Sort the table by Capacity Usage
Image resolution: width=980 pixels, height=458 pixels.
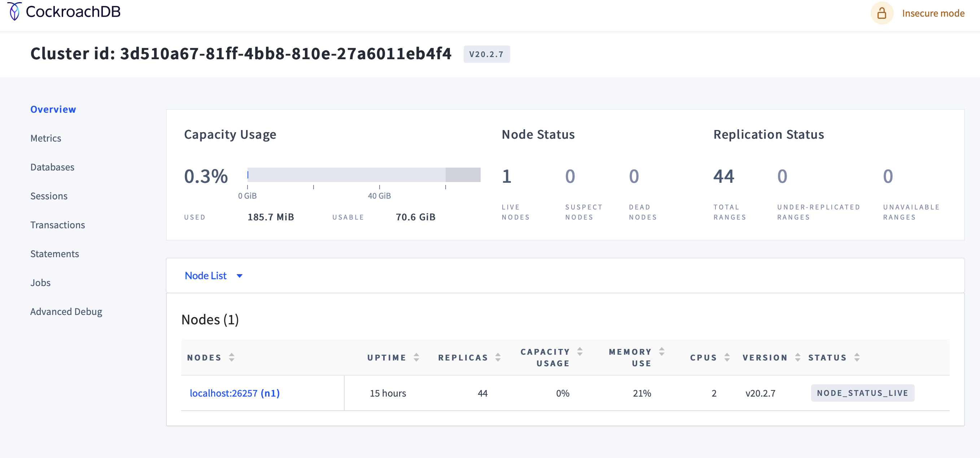pyautogui.click(x=579, y=351)
